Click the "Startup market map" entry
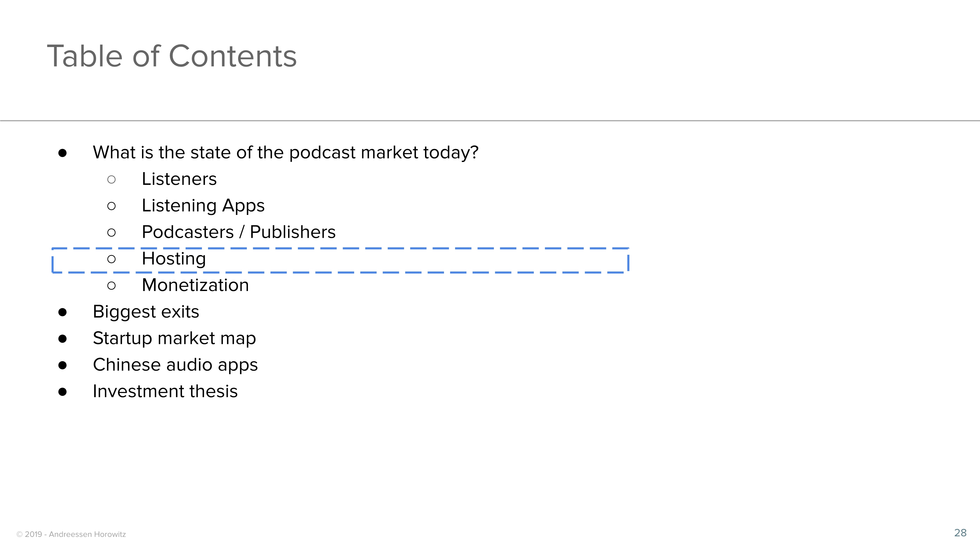Viewport: 980px width, 551px height. click(x=174, y=338)
